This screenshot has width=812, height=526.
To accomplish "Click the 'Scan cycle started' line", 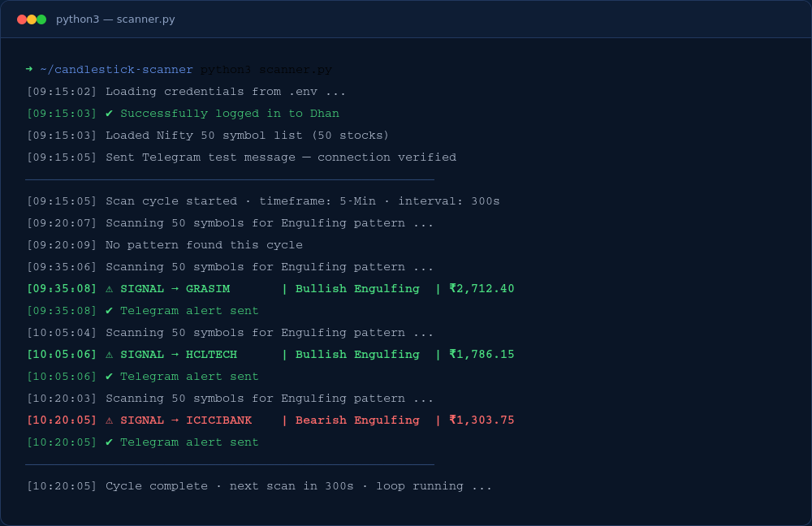I will pyautogui.click(x=263, y=200).
